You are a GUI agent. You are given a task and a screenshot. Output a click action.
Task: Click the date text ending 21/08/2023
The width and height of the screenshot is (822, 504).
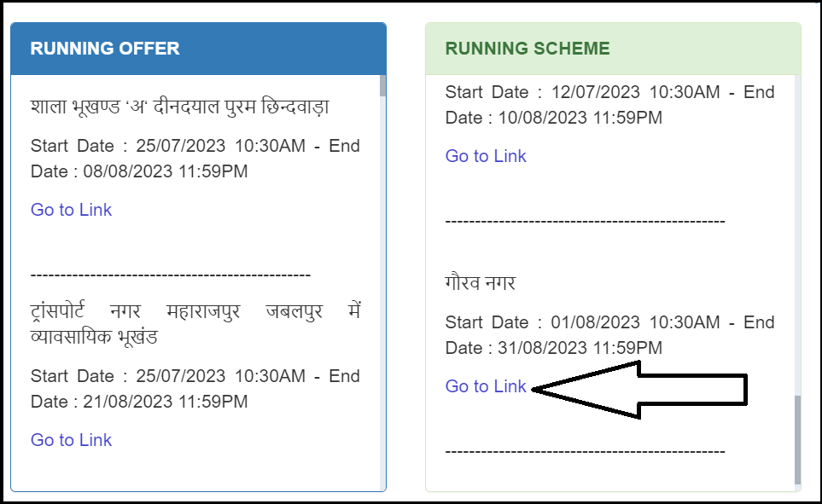195,389
